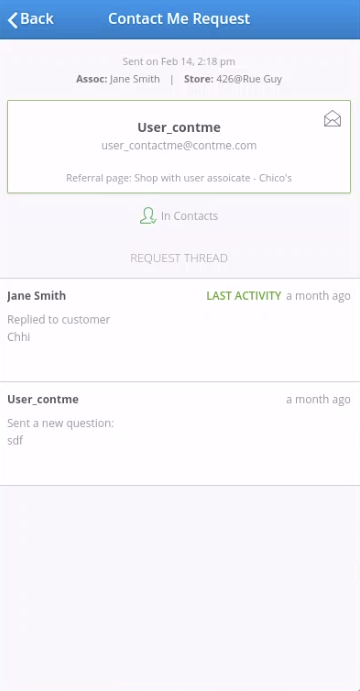Tap the Sent on Feb 14 timestamp
The width and height of the screenshot is (360, 691).
(179, 61)
